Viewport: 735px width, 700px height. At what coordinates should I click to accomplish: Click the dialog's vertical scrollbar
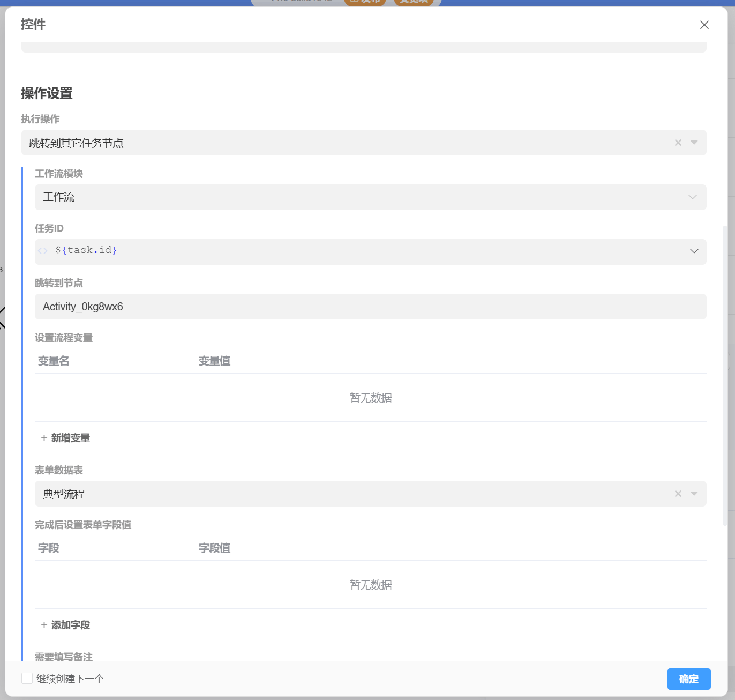(725, 375)
